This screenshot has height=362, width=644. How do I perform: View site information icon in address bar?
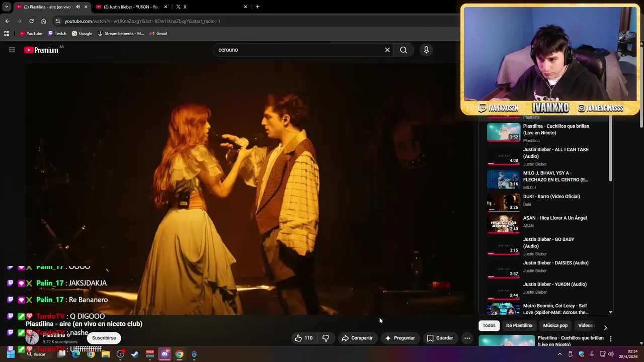58,21
